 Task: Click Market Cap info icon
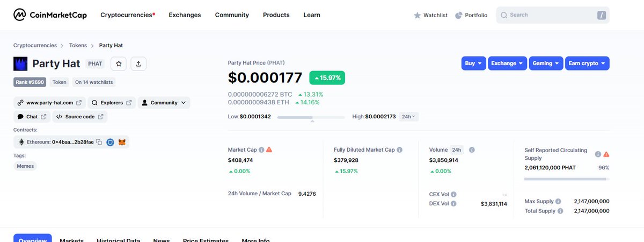[x=261, y=150]
